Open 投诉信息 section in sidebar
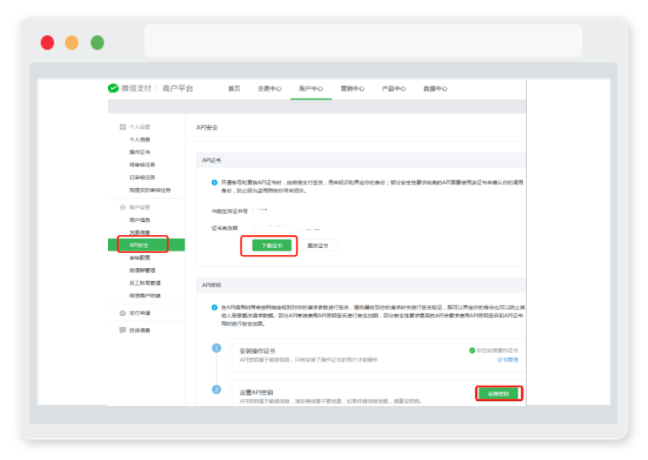 (140, 330)
